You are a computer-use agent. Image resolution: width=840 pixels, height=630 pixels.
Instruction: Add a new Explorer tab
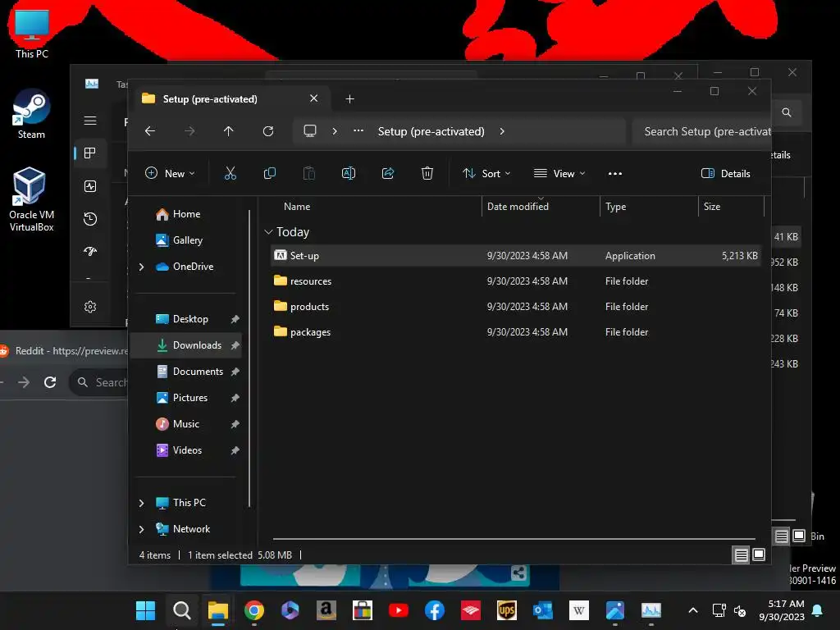point(349,98)
